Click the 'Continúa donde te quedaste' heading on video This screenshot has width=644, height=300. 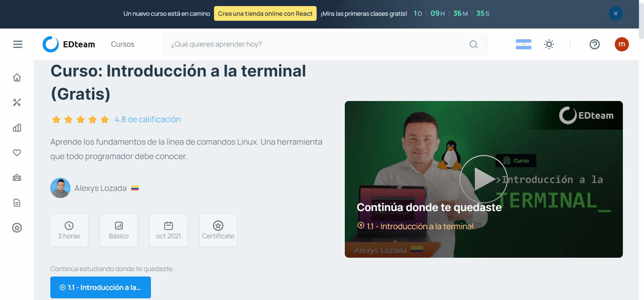[x=429, y=207]
